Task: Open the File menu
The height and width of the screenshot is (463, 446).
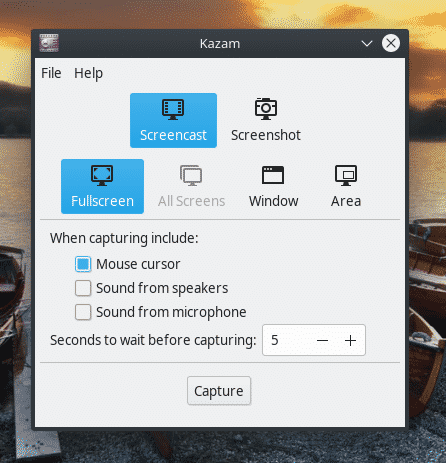Action: [51, 73]
